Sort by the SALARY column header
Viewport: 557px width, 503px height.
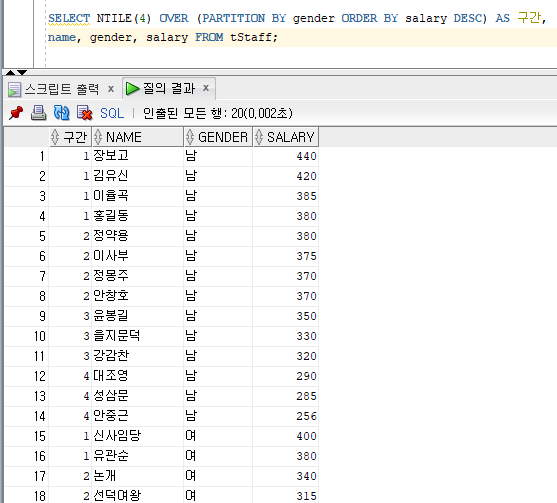coord(286,137)
